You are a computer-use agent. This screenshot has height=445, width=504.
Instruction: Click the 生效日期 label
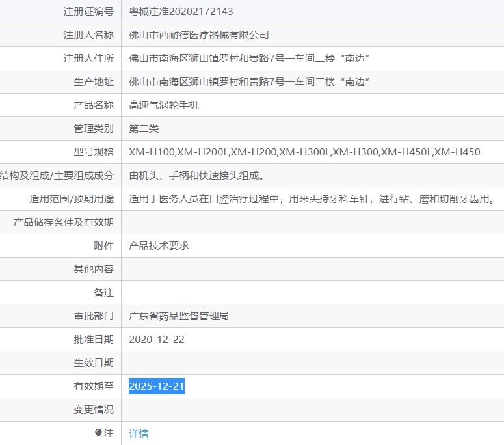point(94,362)
